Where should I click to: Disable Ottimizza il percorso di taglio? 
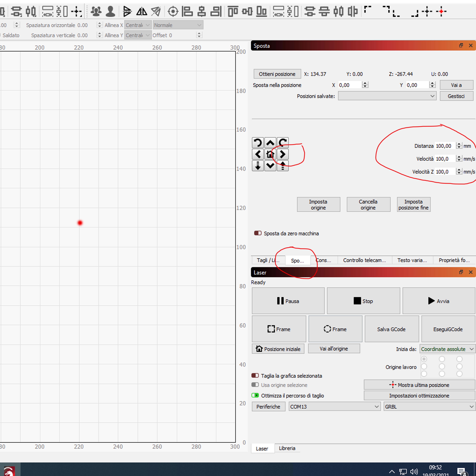pos(255,395)
